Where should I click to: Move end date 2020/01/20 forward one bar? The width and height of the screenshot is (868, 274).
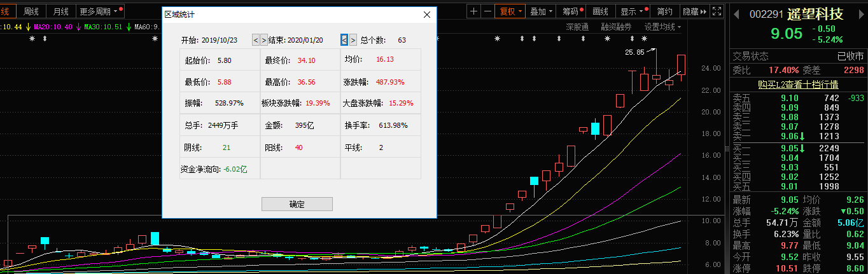click(x=353, y=40)
